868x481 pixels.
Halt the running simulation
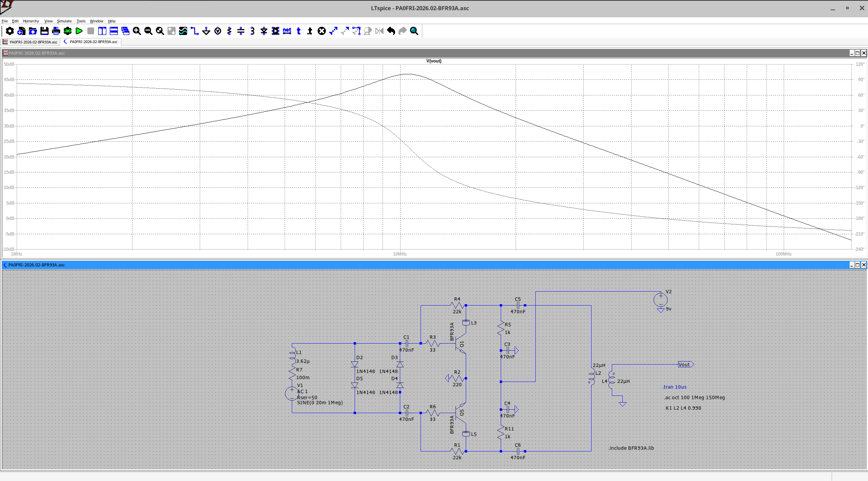[x=90, y=31]
